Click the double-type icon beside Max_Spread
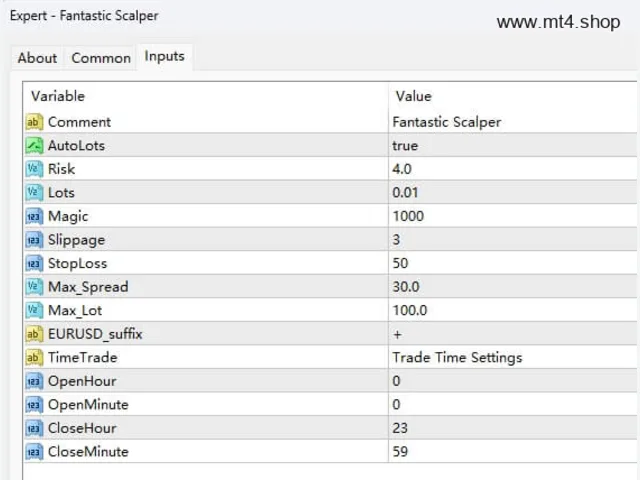 pos(34,287)
